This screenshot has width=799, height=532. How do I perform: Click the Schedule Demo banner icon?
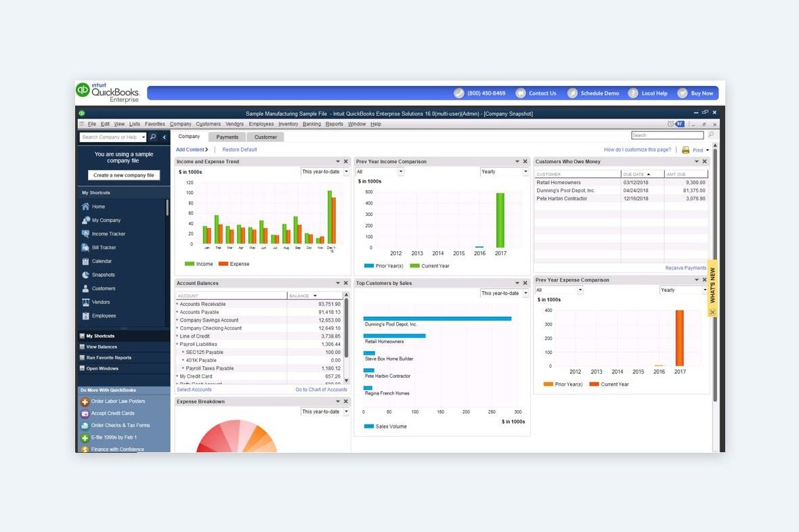(572, 93)
